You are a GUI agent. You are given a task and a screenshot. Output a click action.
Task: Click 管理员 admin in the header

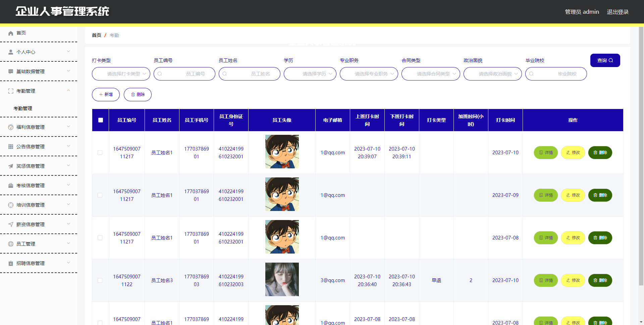click(582, 12)
